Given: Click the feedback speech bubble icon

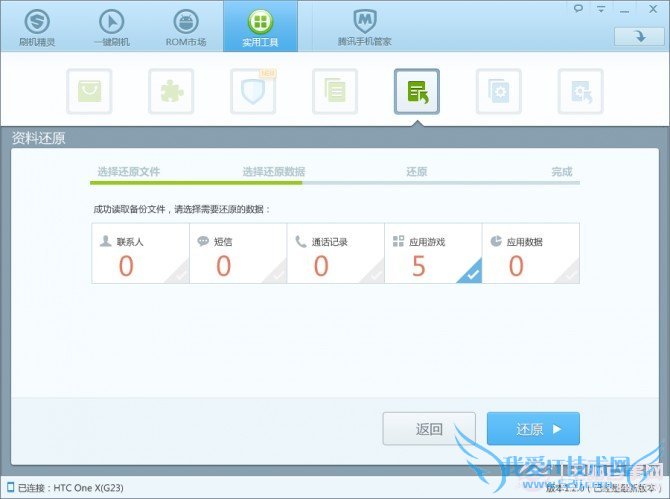Looking at the screenshot, I should (x=578, y=9).
